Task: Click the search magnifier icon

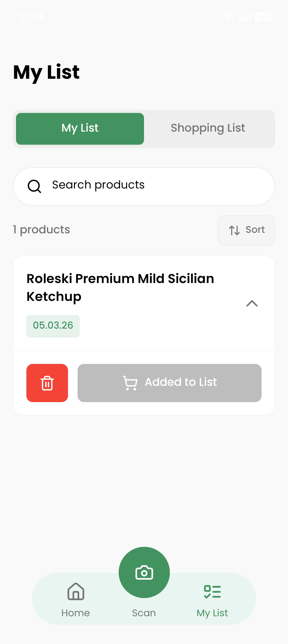Action: (x=34, y=186)
